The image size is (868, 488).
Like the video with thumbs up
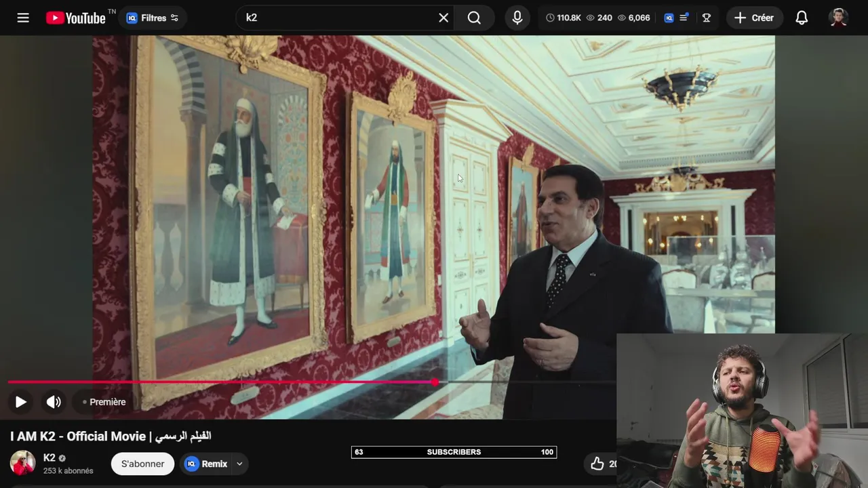(597, 464)
